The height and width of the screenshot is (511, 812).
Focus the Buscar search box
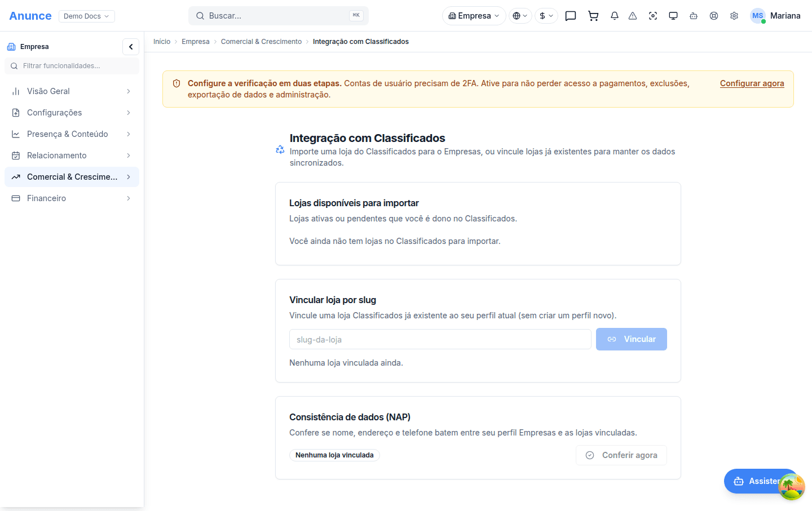(279, 16)
